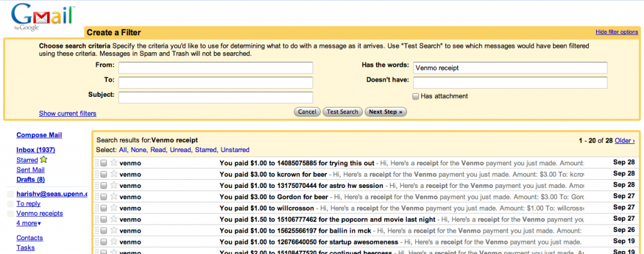Check the Has attachment checkbox
This screenshot has width=644, height=254.
coord(416,96)
